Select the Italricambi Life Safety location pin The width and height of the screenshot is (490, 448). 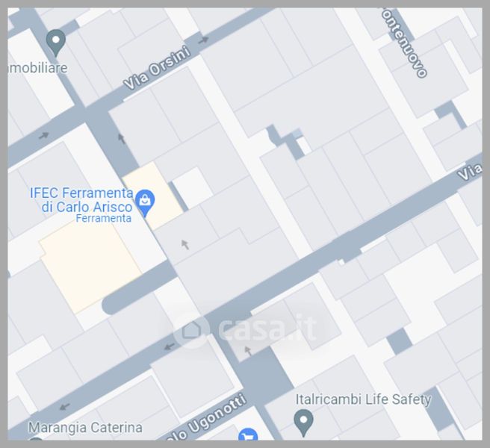tap(303, 423)
